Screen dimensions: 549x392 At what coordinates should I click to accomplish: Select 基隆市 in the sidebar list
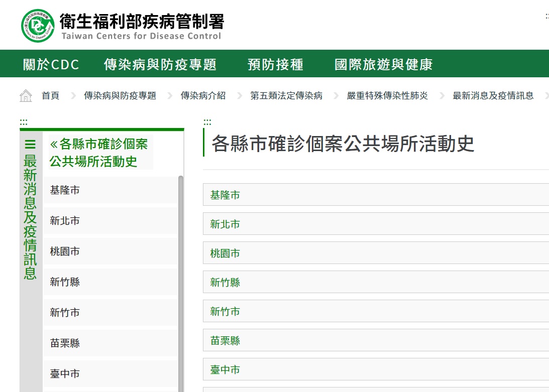tap(111, 190)
